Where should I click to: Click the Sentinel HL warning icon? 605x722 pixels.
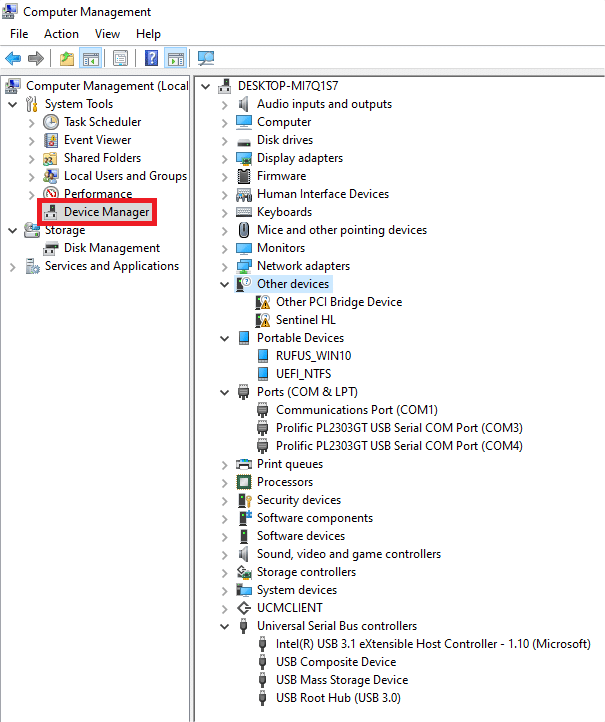(262, 320)
